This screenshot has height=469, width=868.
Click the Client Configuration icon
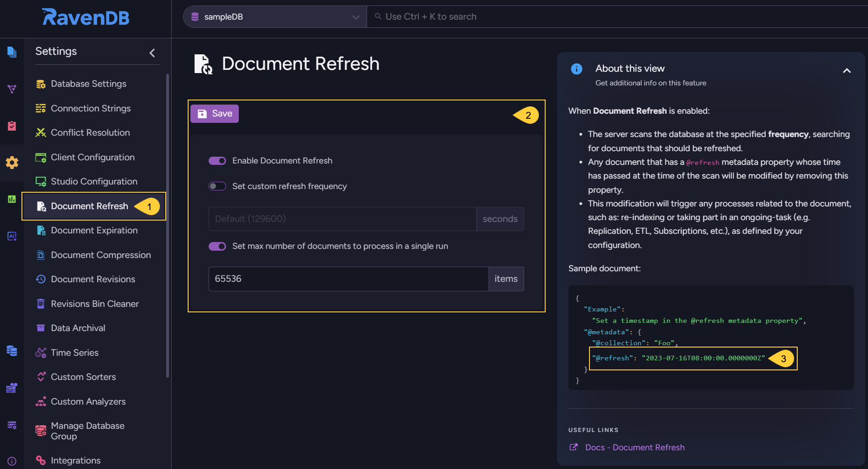point(41,158)
